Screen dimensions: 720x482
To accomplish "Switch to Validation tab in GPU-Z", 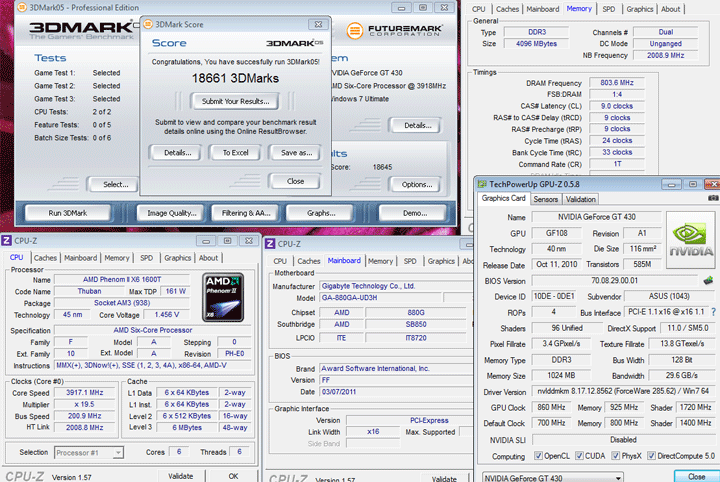I will click(x=580, y=199).
